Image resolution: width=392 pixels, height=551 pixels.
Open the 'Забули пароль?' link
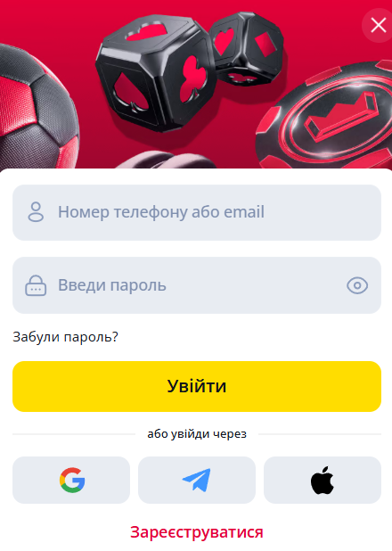65,337
